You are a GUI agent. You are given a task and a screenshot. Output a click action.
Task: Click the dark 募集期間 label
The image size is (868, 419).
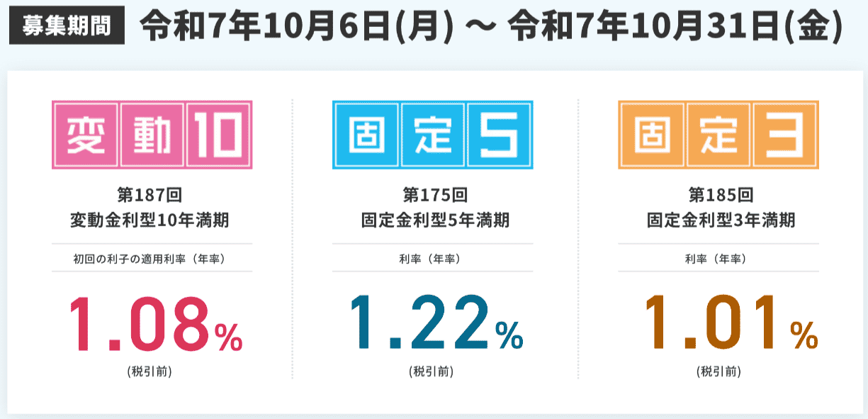66,26
